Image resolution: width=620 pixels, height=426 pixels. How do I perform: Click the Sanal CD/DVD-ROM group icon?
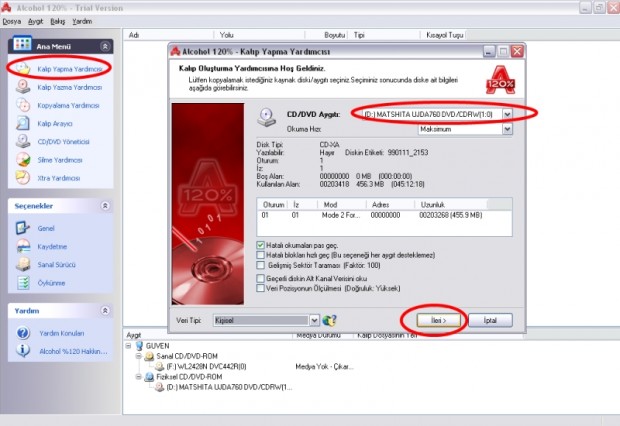click(x=149, y=356)
